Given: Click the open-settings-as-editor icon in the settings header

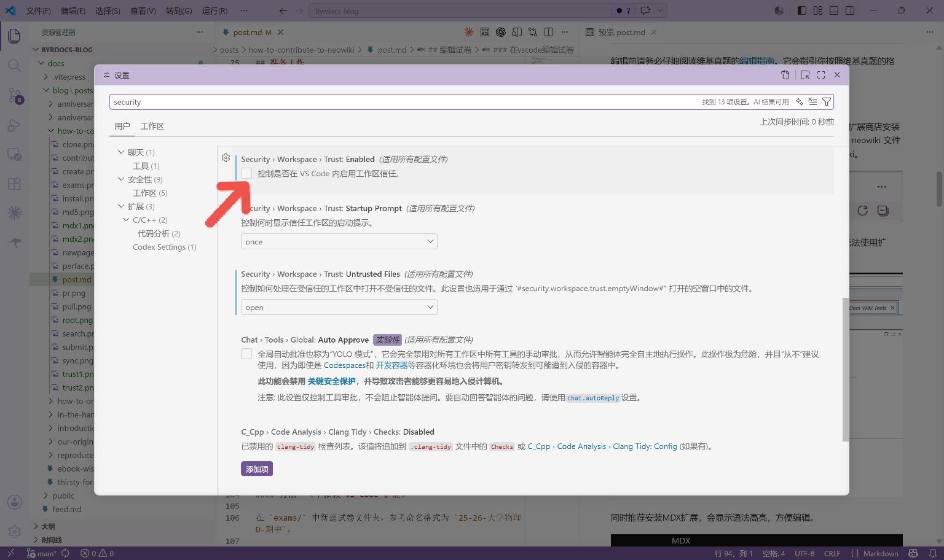Looking at the screenshot, I should [x=805, y=75].
